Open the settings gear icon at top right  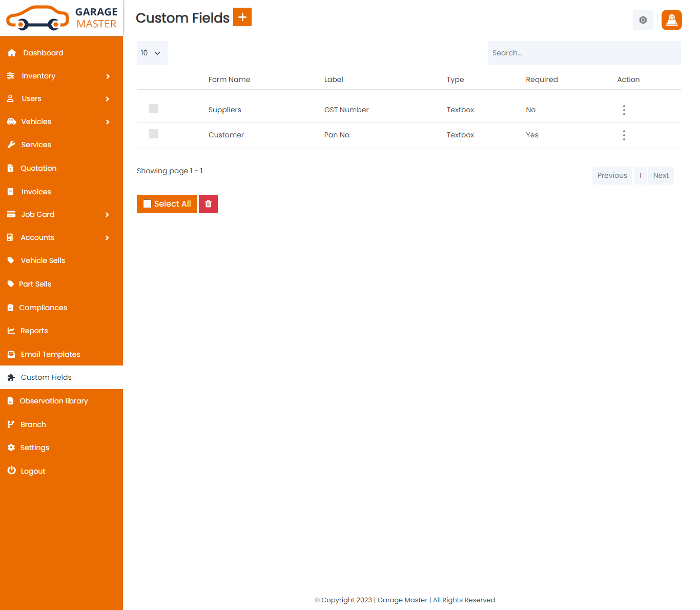click(x=643, y=20)
